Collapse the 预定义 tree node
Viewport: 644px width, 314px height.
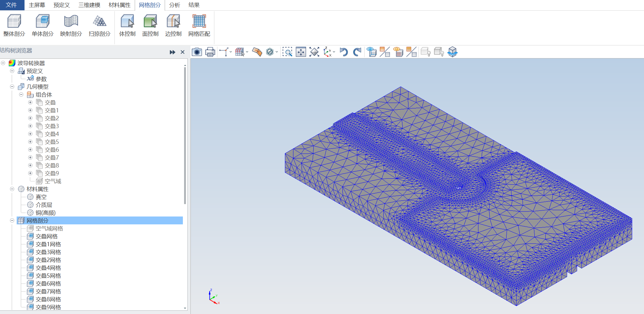[12, 71]
